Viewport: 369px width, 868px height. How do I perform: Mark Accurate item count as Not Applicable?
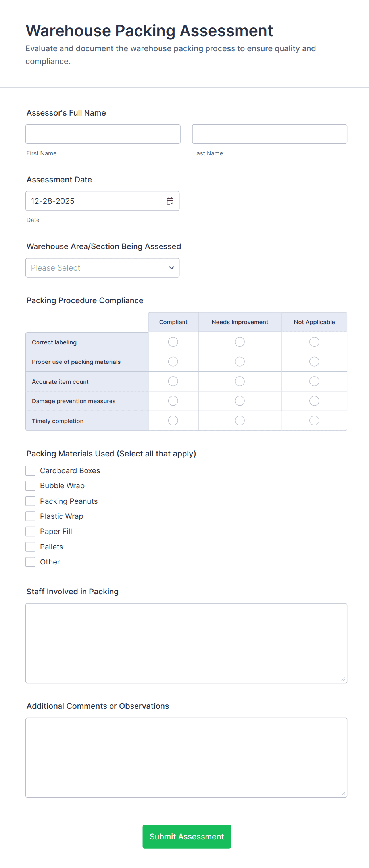coord(314,381)
